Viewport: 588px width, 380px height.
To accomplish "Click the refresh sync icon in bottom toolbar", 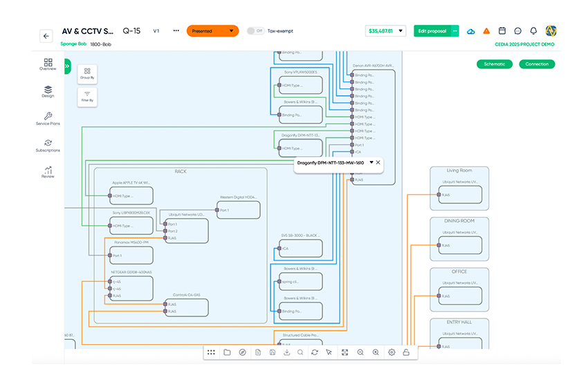I will tap(315, 352).
